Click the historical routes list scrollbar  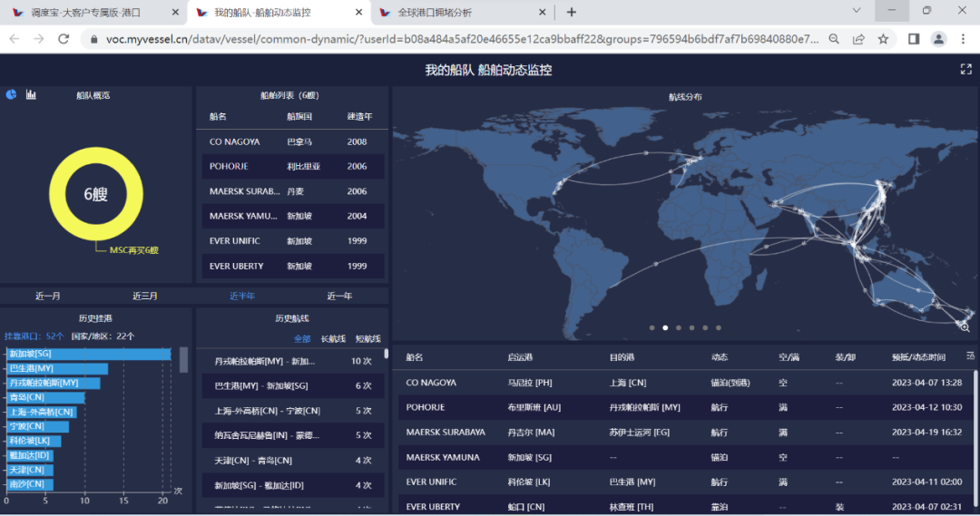(386, 354)
